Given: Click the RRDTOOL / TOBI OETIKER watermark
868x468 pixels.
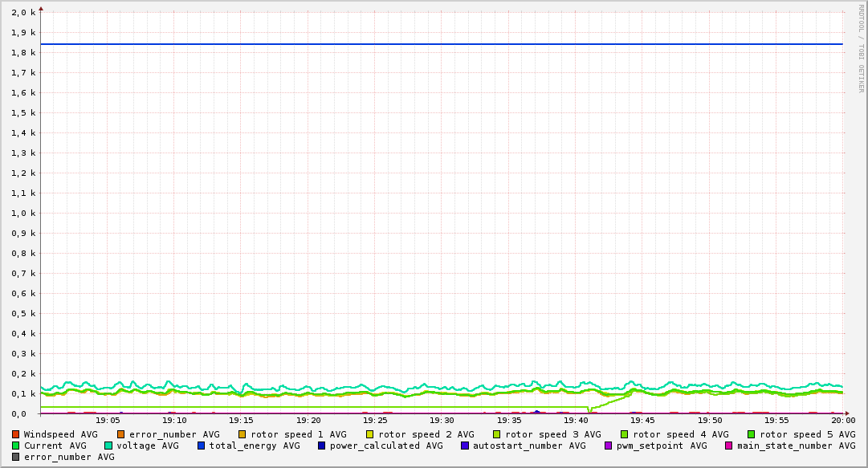Looking at the screenshot, I should point(861,48).
